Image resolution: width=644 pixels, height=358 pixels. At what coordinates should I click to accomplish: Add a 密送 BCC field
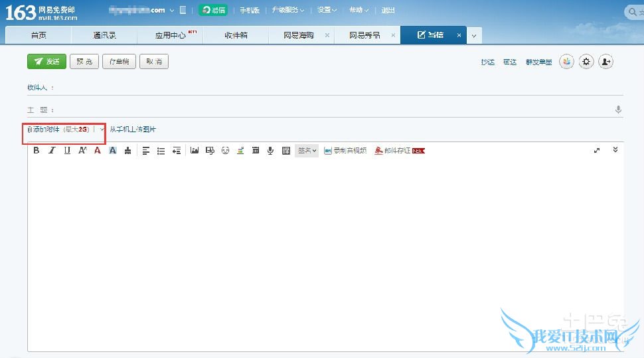pyautogui.click(x=510, y=62)
